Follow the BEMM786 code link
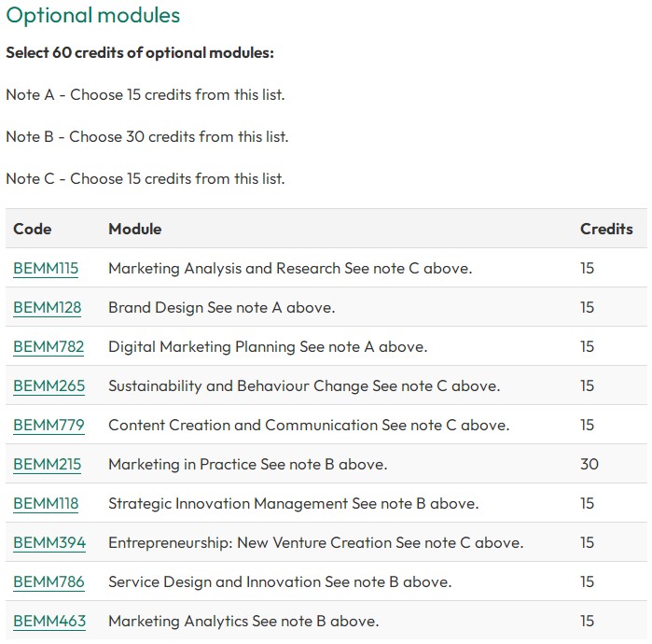Viewport: 652px width, 644px height. tap(49, 581)
